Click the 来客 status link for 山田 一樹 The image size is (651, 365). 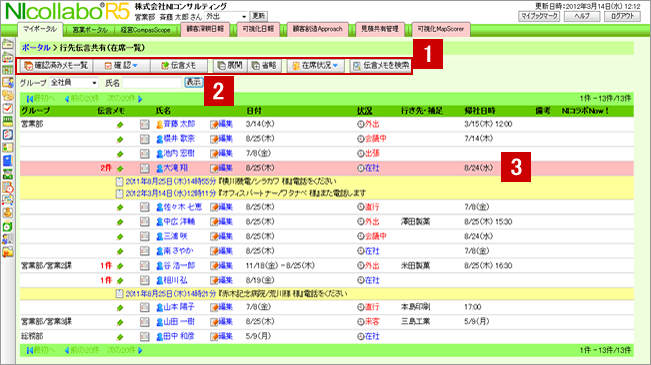372,322
